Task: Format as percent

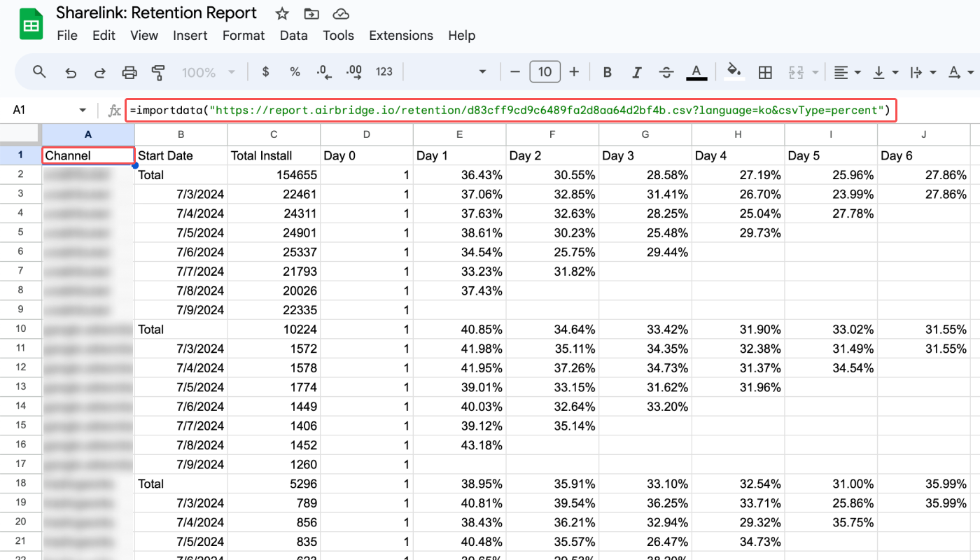Action: (295, 71)
